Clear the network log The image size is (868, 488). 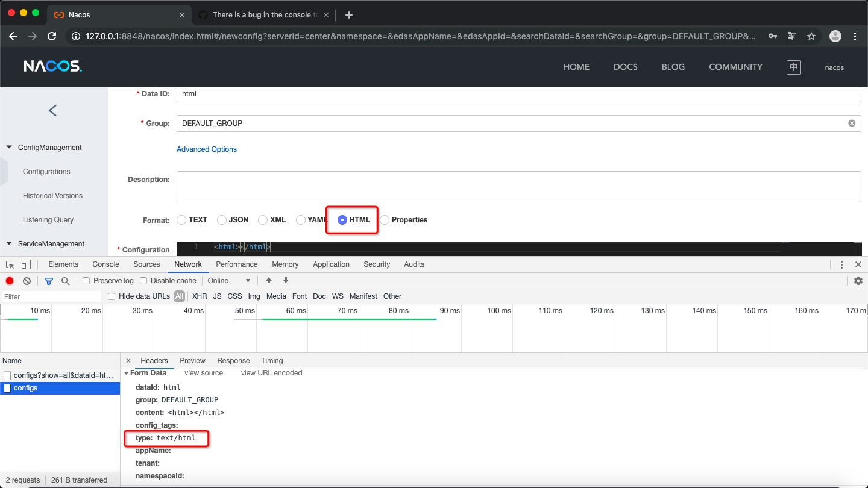pos(27,281)
